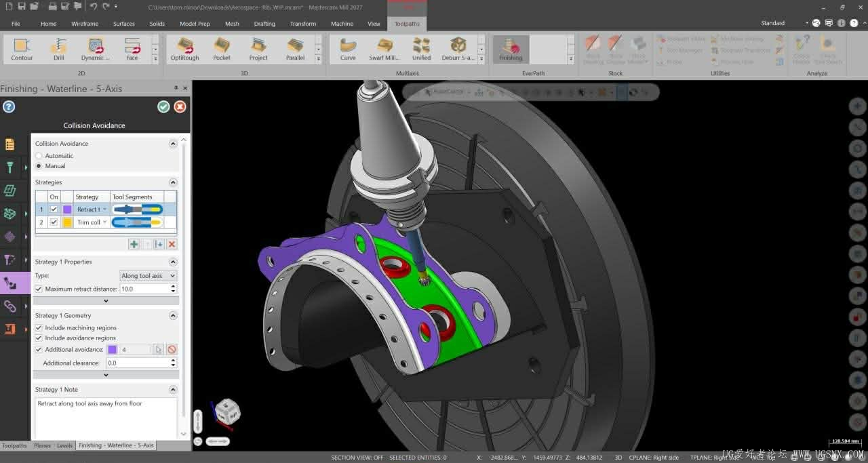Open the Toolpaths bottom panel tab
The height and width of the screenshot is (463, 868).
[14, 445]
